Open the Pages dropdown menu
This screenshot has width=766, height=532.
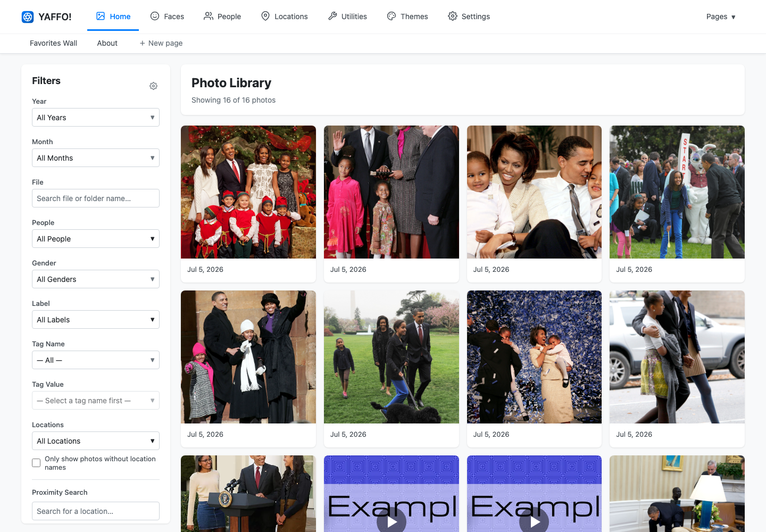[721, 16]
